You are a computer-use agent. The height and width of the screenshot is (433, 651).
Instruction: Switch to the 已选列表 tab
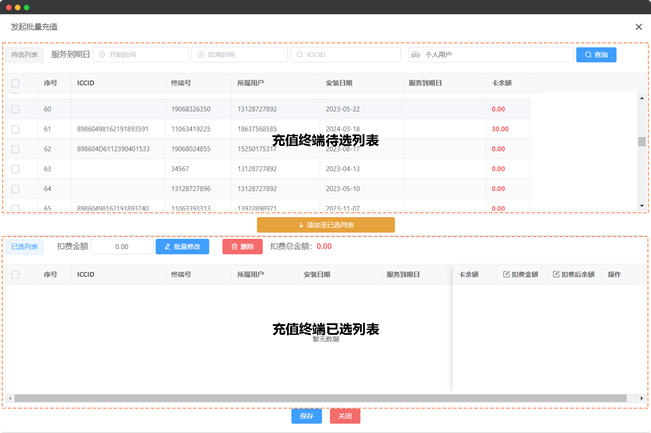pyautogui.click(x=25, y=246)
